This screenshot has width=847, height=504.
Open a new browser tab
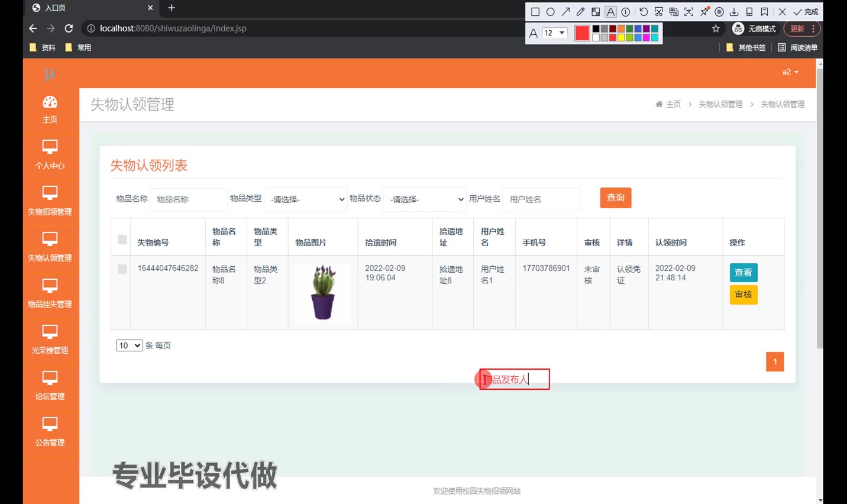click(x=172, y=8)
